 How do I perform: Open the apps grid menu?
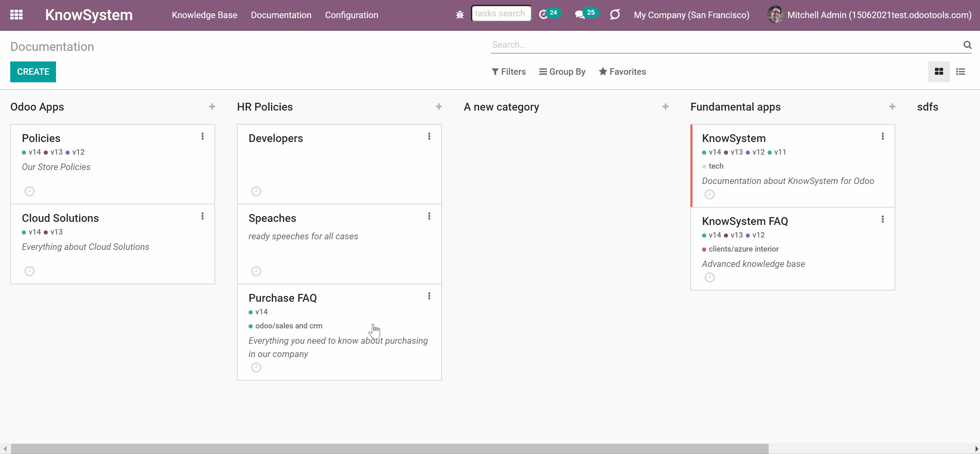click(16, 15)
